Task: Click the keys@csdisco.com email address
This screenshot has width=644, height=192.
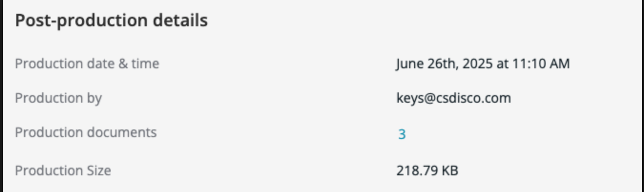Action: tap(453, 98)
